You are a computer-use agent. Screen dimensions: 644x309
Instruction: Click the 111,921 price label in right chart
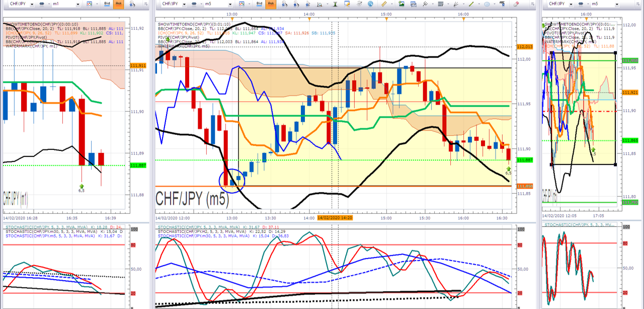[630, 93]
